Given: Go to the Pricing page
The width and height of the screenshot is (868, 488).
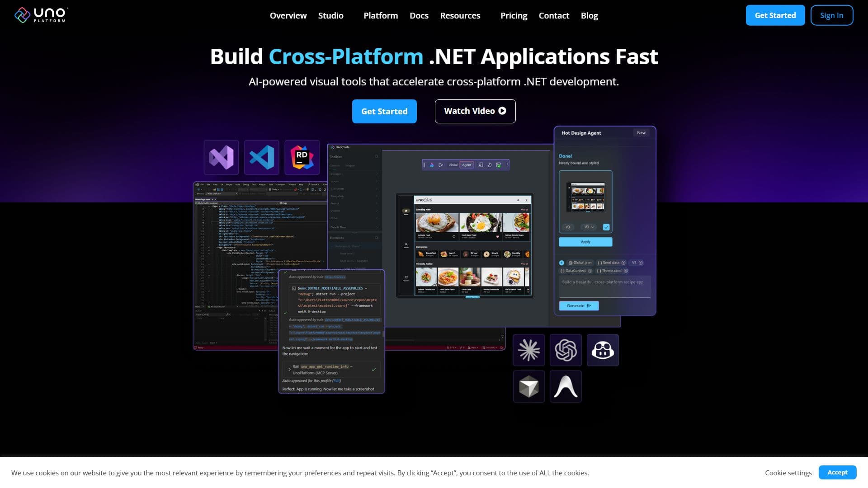Looking at the screenshot, I should [x=514, y=15].
